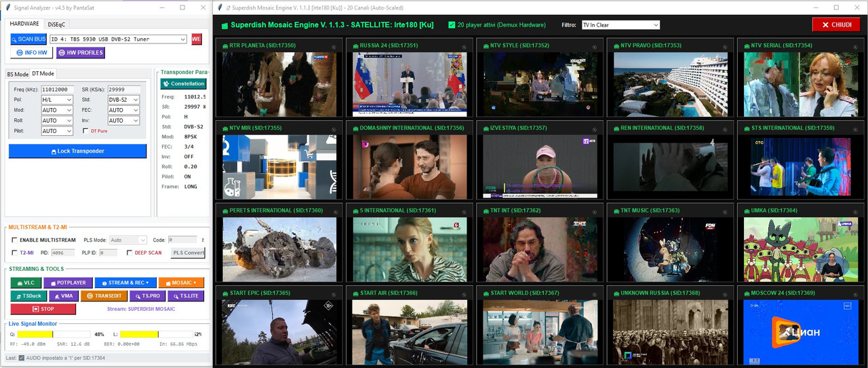The height and width of the screenshot is (368, 868).
Task: Click the red STOP button
Action: pos(43,309)
